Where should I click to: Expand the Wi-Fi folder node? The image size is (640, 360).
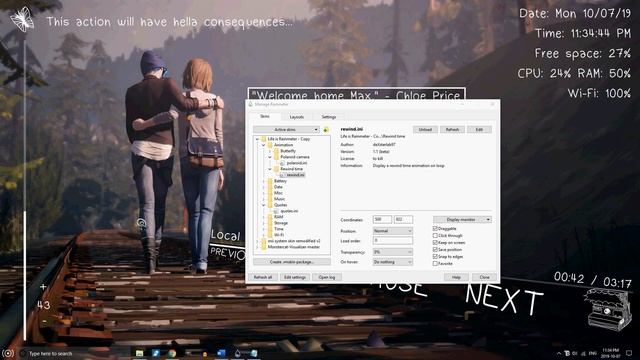(264, 235)
